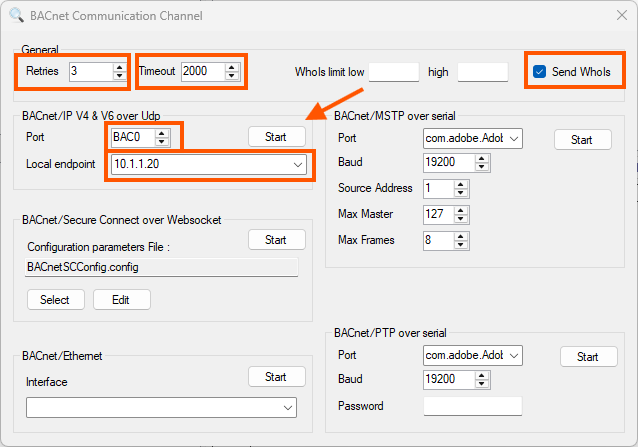The height and width of the screenshot is (447, 638).
Task: Click the BACnetSCConfig.config file field
Action: [162, 267]
